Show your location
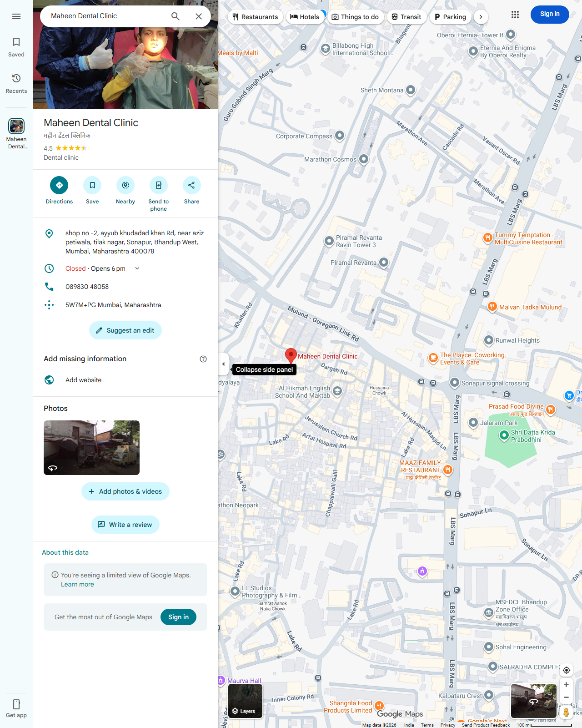The image size is (582, 728). [567, 670]
